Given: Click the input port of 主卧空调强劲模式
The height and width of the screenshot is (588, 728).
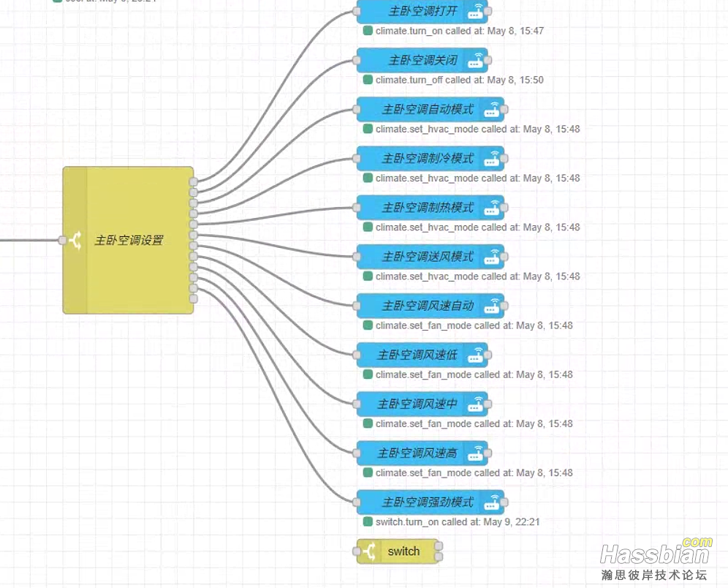Looking at the screenshot, I should point(357,502).
